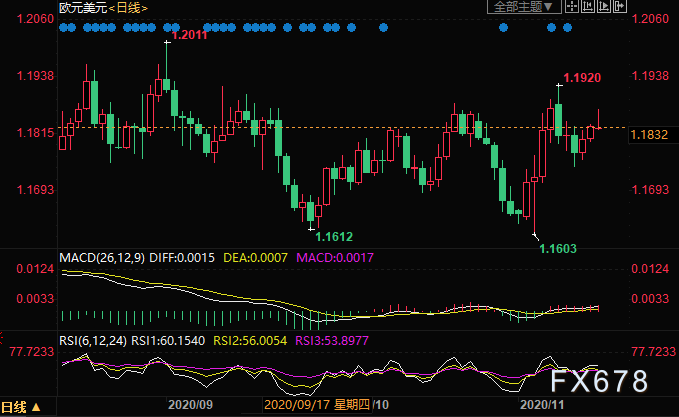Viewport: 679px width, 417px height.
Task: Click the play-forward chart axis icon
Action: pyautogui.click(x=604, y=6)
